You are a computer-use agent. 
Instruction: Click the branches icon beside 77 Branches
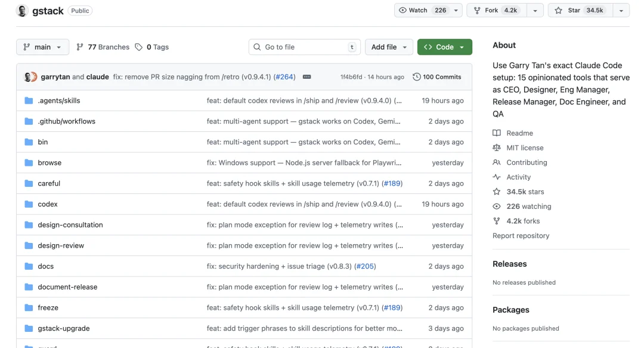(x=80, y=47)
